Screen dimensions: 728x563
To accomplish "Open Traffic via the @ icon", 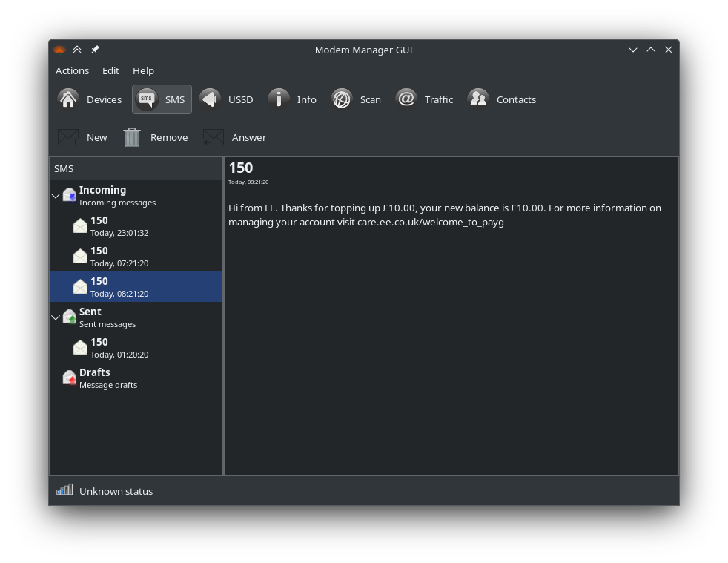I will point(406,99).
